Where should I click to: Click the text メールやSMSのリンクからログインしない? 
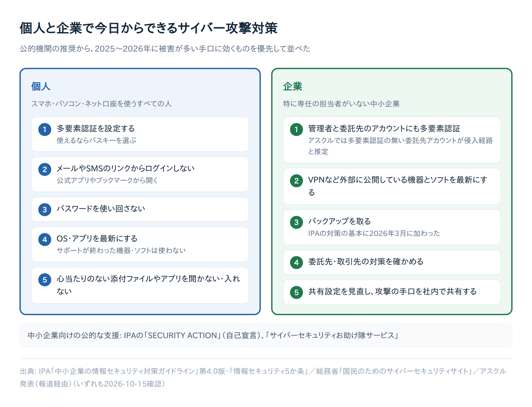pyautogui.click(x=126, y=168)
